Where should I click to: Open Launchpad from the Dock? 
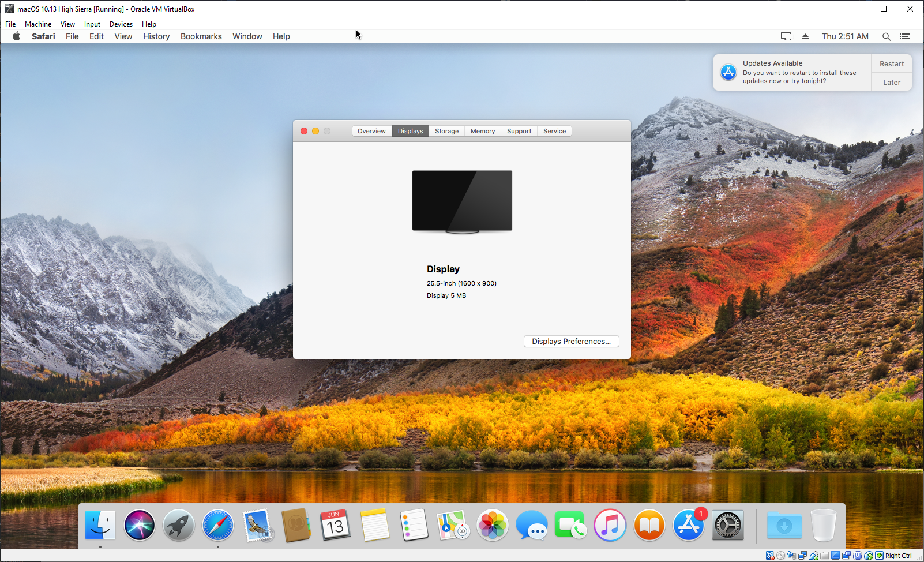178,525
